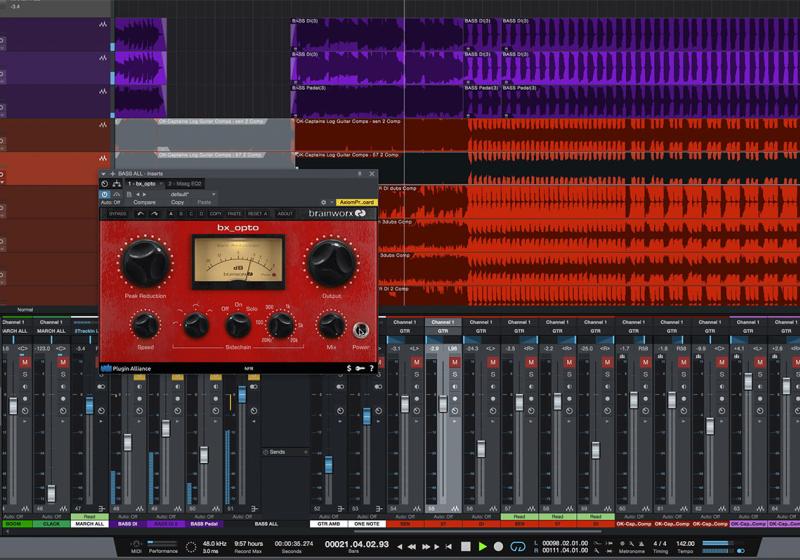The height and width of the screenshot is (560, 800).
Task: Click the Sidechain Off/On/Solo selector knob
Action: pos(238,325)
